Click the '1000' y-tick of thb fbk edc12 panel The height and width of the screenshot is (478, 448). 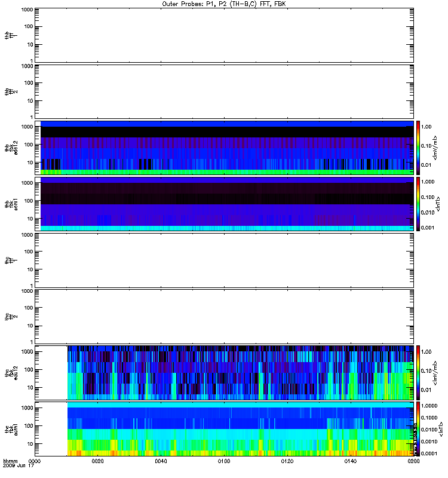27,127
